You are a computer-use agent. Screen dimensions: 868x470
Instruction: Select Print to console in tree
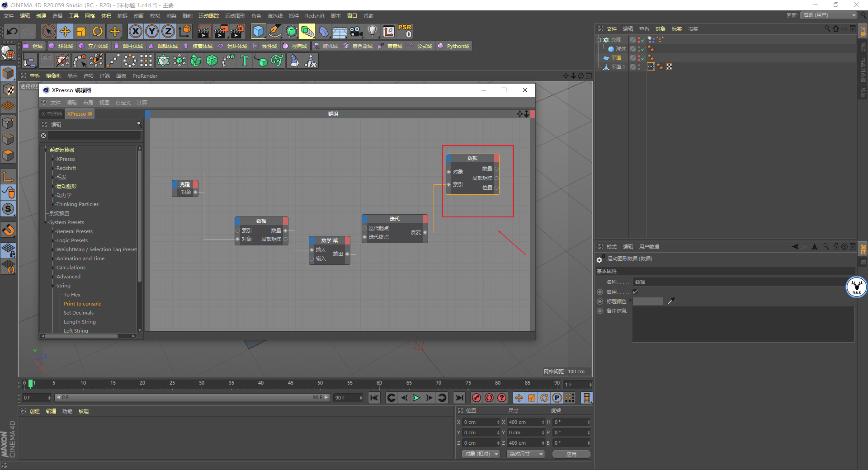click(x=82, y=304)
